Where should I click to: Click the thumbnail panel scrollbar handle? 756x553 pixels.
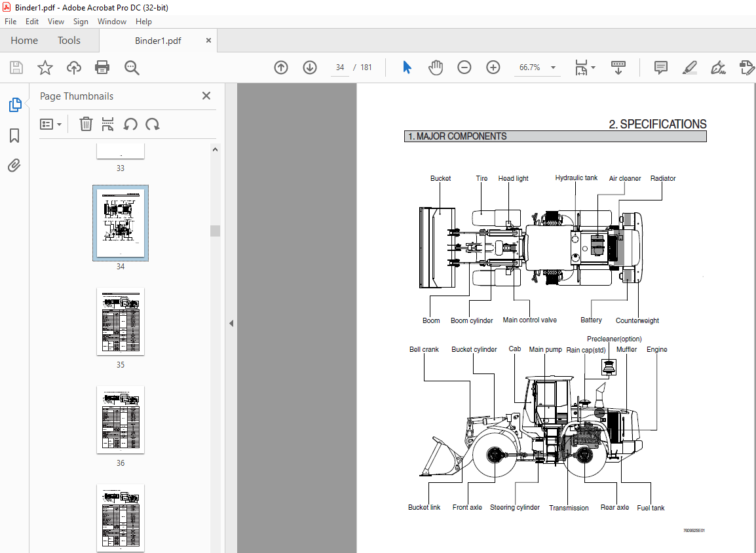pos(215,231)
